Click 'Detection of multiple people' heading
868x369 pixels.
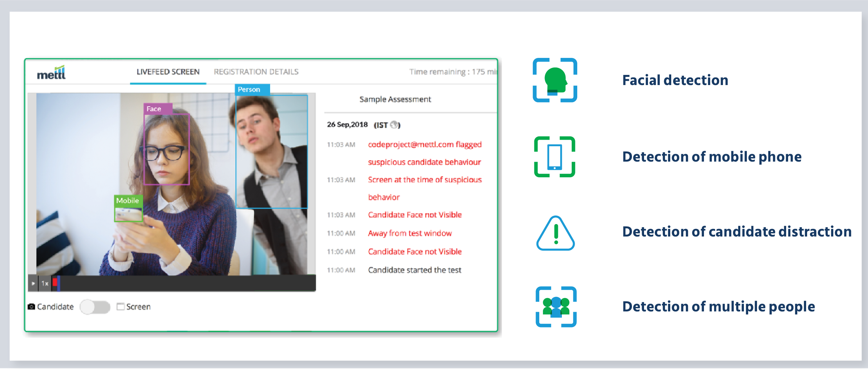pos(718,307)
